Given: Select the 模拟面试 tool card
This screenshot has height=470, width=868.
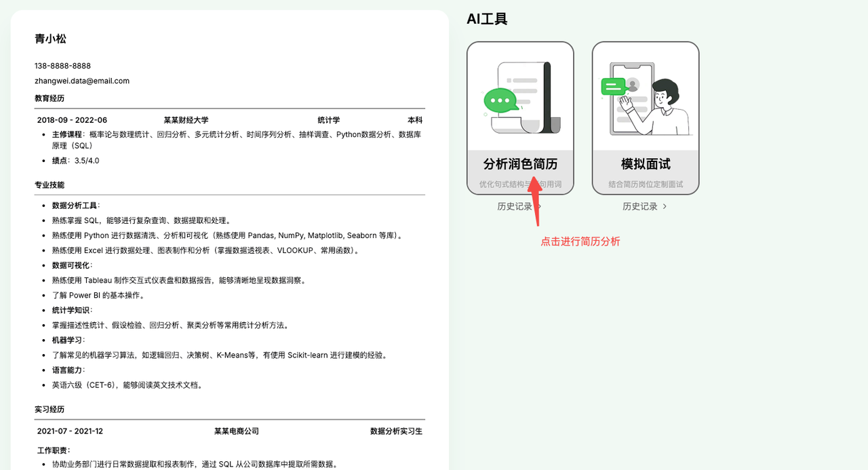Looking at the screenshot, I should pos(645,119).
